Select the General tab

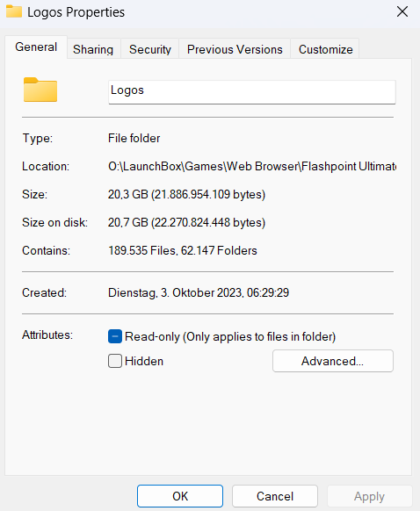[x=36, y=47]
